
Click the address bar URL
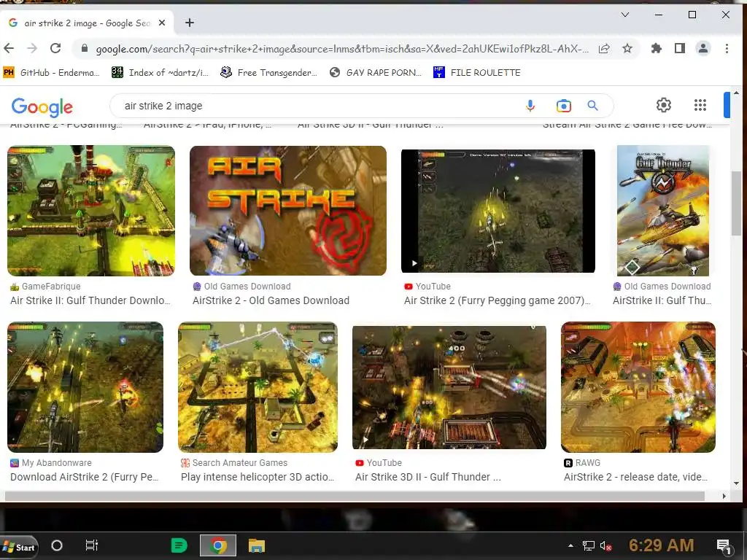(342, 49)
